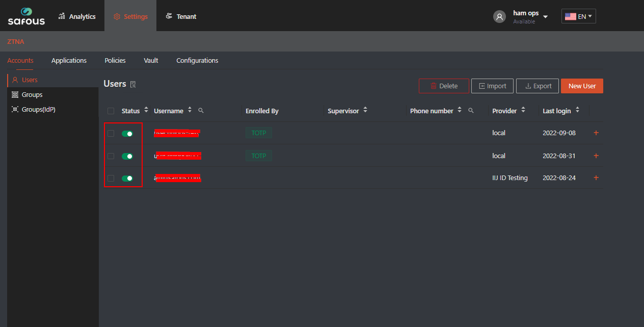Click the Safous logo
The image size is (644, 327).
click(26, 16)
